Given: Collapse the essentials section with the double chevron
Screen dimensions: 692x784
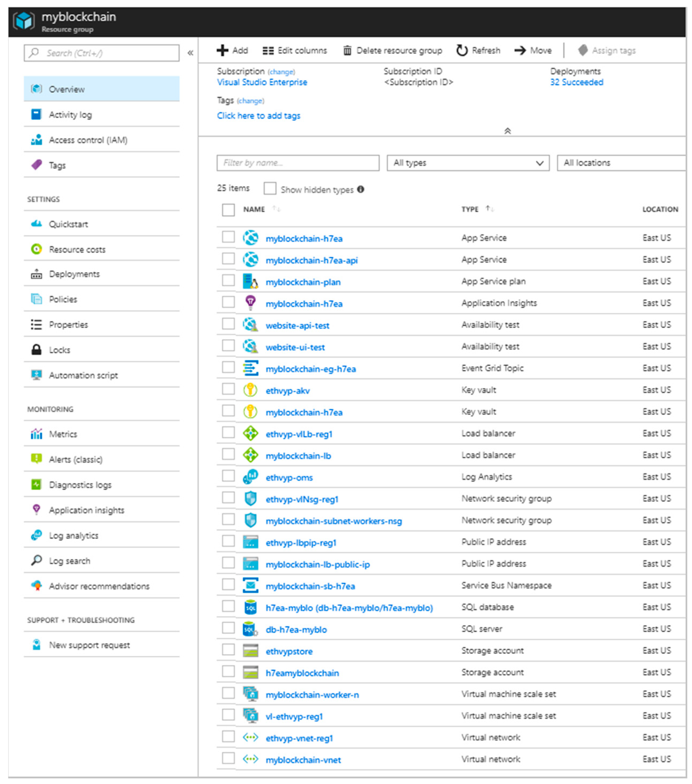Looking at the screenshot, I should coord(507,131).
